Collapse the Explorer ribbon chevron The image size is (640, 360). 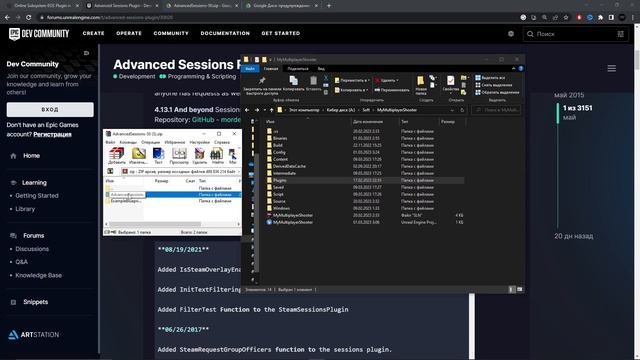513,69
